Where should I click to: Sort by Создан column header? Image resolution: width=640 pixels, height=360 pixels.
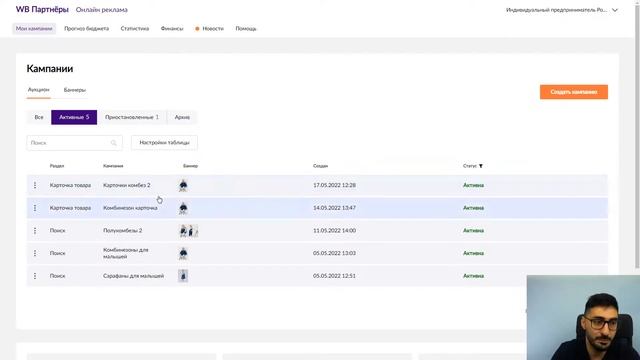pos(320,166)
